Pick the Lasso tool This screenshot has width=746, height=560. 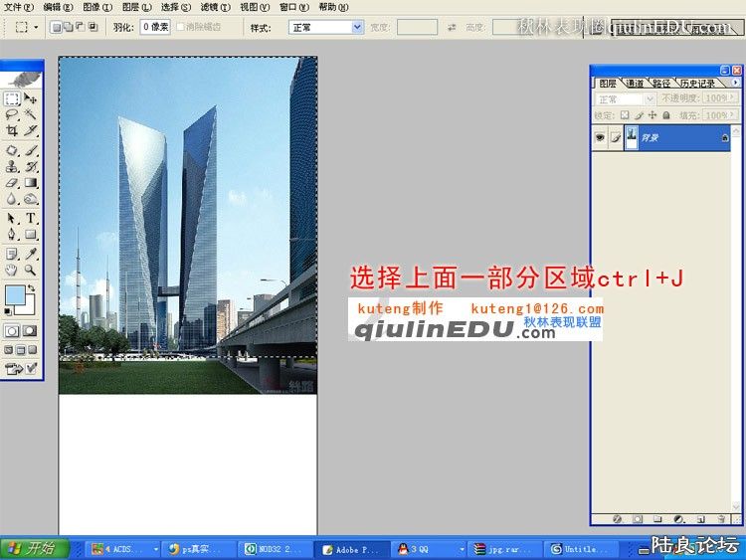(12, 115)
